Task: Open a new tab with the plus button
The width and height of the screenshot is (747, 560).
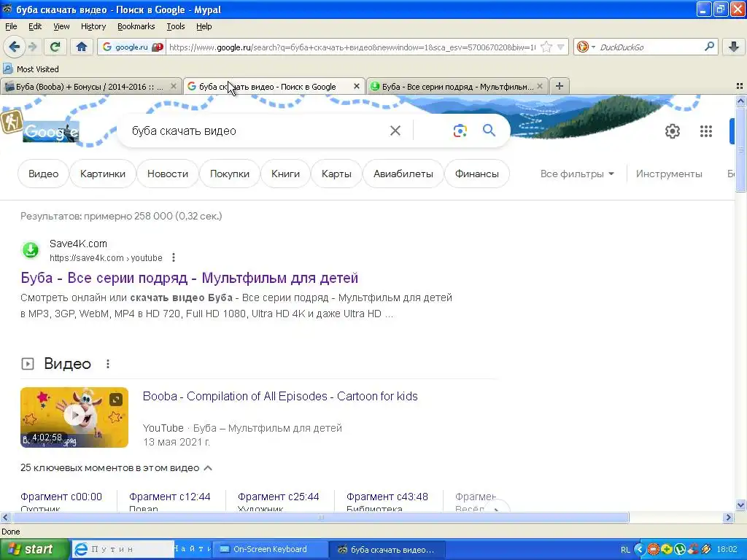Action: point(560,86)
